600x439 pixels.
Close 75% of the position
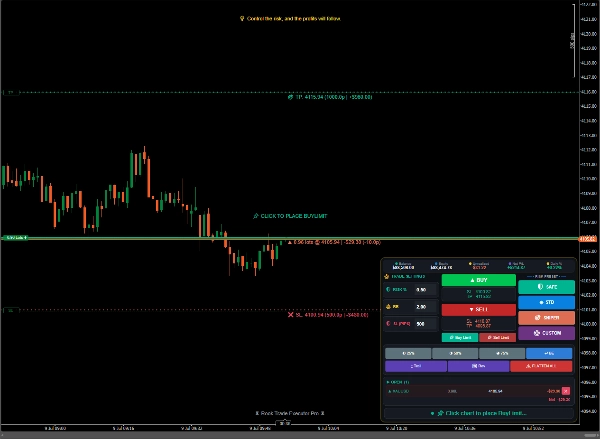502,353
